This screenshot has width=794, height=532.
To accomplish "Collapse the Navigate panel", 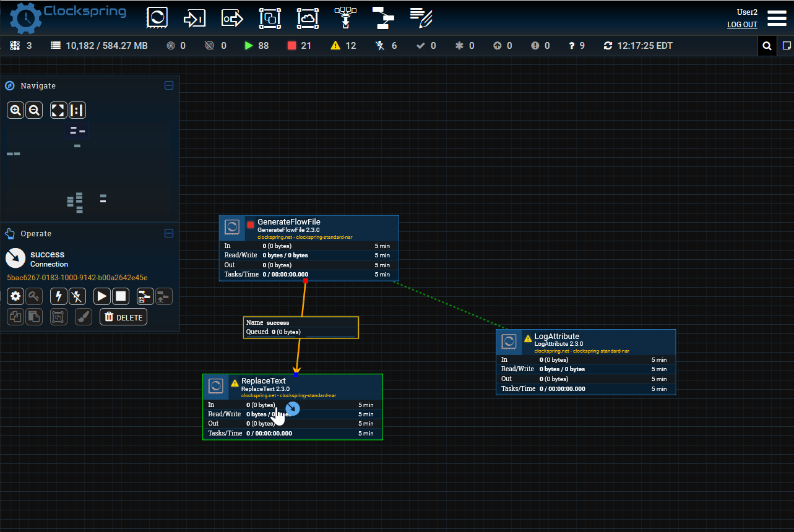I will tap(169, 85).
